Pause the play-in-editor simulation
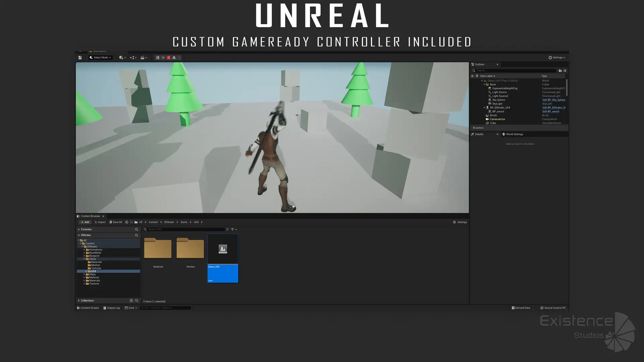 pos(158,58)
